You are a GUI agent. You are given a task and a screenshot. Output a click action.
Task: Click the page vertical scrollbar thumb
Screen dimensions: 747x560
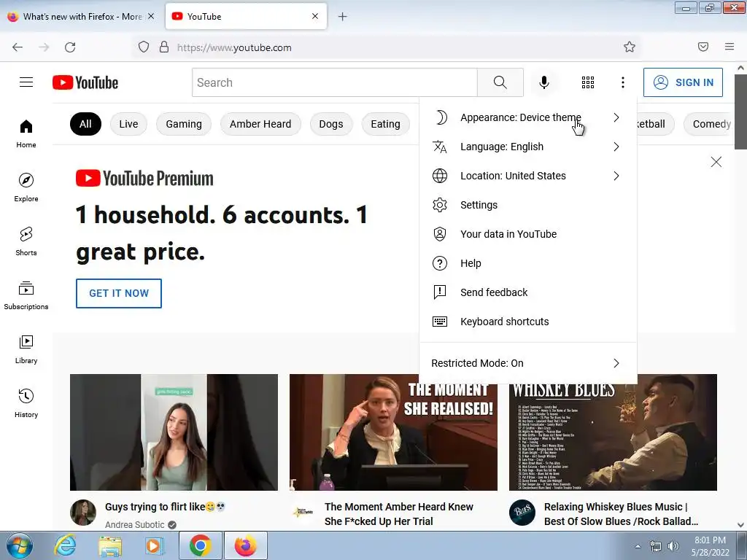740,112
